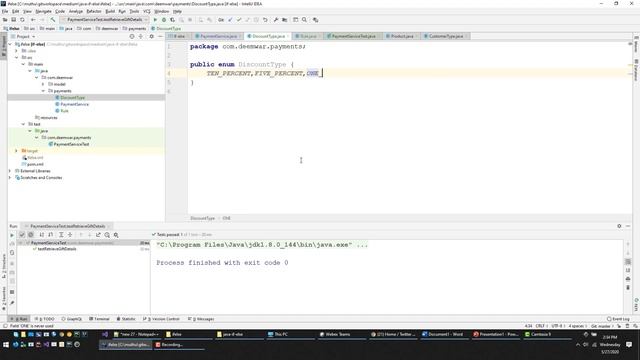This screenshot has width=640, height=360.
Task: Switch to CustomerType.java editor tab
Action: point(446,36)
